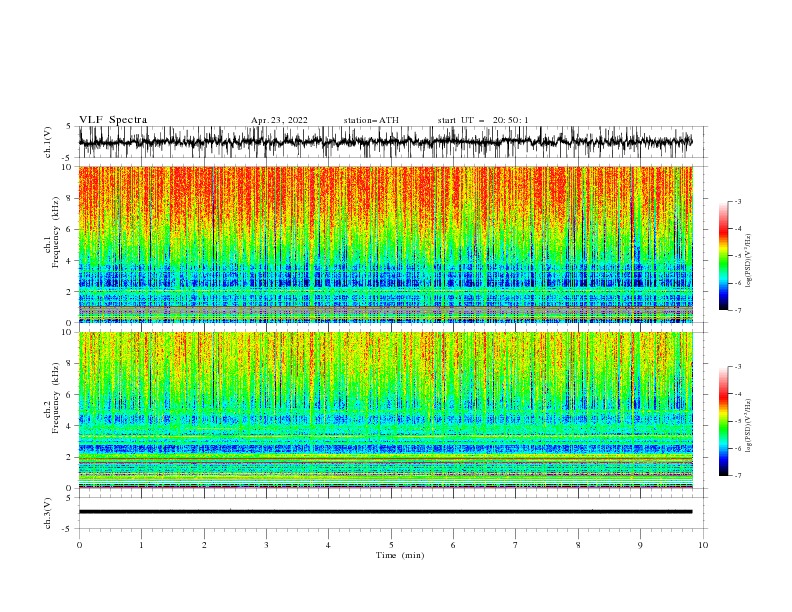Screen dimensions: 792x612
Task: Select the ch.2 "log(PSD)(V²/Hz)" color bar caption
Action: click(748, 425)
